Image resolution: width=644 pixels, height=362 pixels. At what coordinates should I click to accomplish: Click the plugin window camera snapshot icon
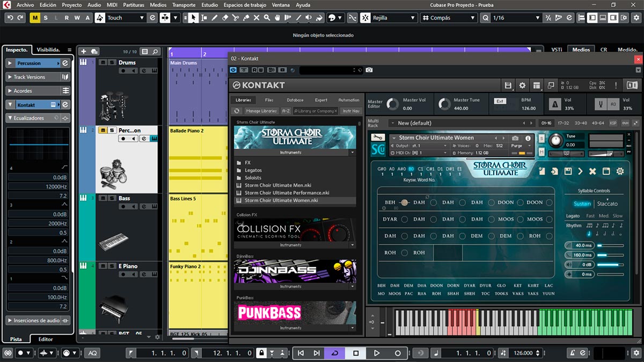pyautogui.click(x=369, y=70)
